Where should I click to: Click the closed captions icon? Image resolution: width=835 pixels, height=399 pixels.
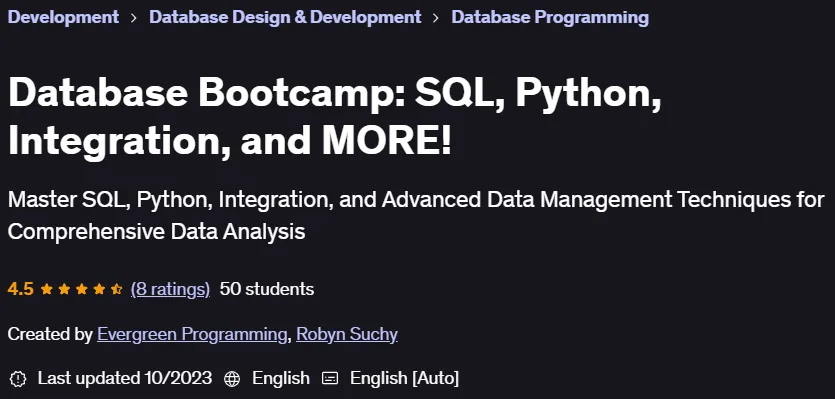[330, 379]
